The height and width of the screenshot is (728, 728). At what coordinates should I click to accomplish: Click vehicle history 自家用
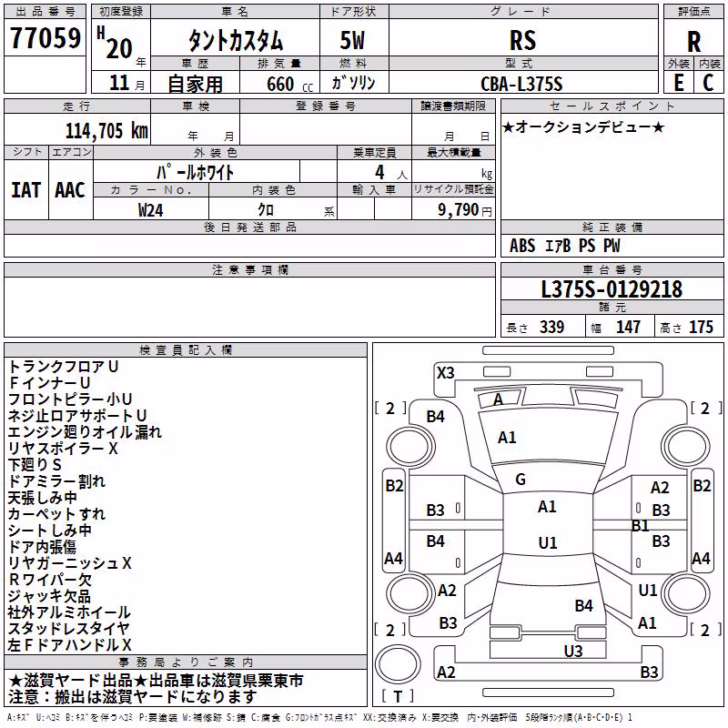[195, 84]
